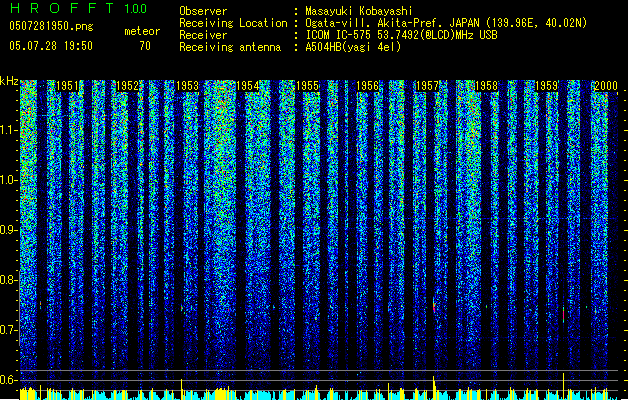The image size is (629, 400).
Task: Select the ICOM IC-575 53.7492 MHz receiver text
Action: pos(402,35)
